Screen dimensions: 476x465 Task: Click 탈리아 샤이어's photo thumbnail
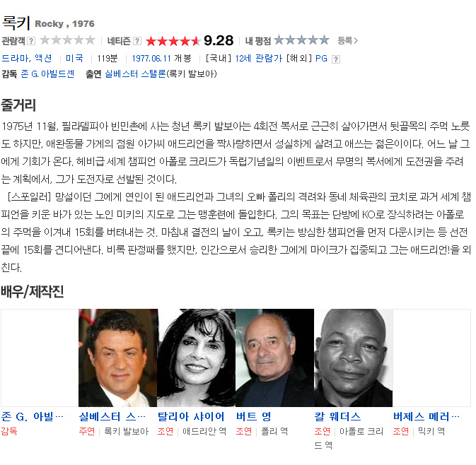pyautogui.click(x=196, y=358)
